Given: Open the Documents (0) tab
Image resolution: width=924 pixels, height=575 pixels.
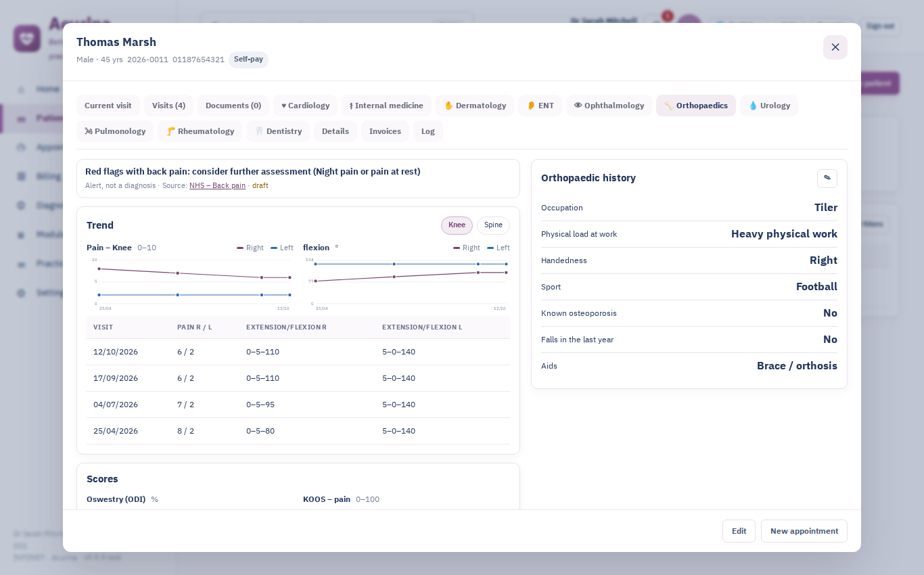Looking at the screenshot, I should click(233, 106).
